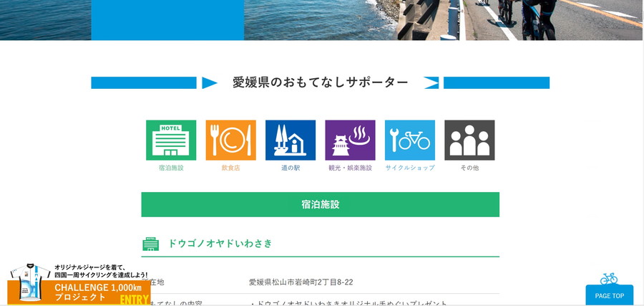Open the ドウゴノオヤドいわさき heading
Screen dimensions: 644x306
tap(220, 244)
